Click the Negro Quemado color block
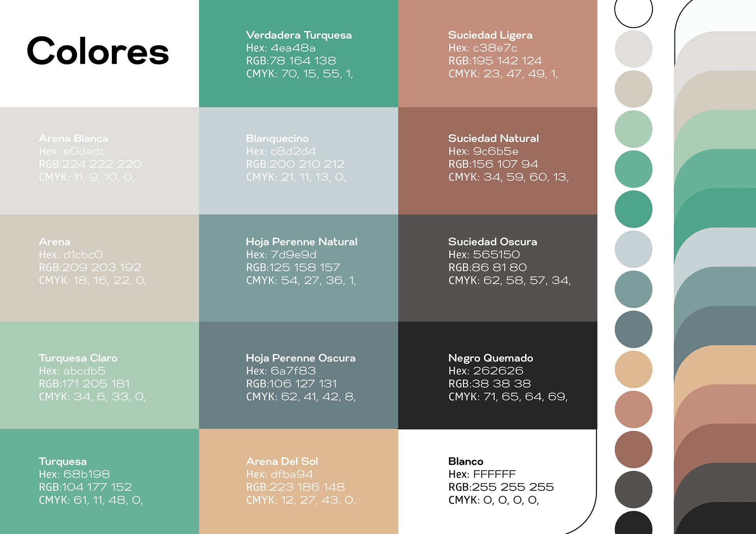 click(x=497, y=375)
